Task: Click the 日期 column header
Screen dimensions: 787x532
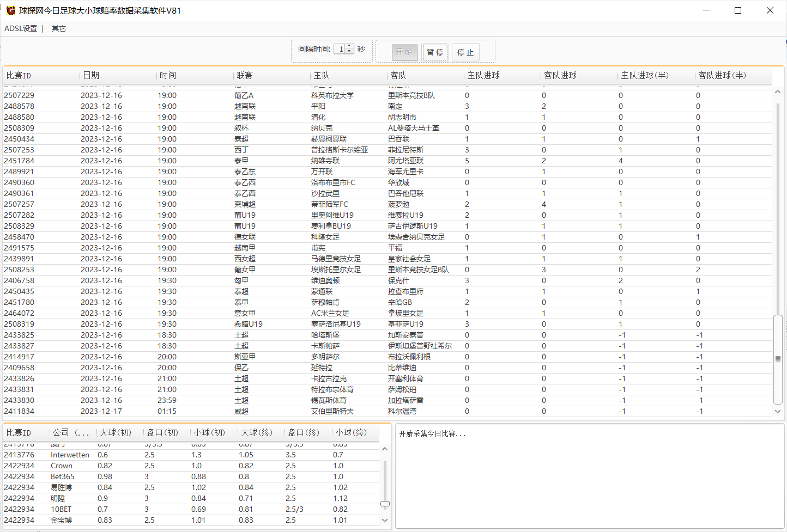Action: coord(118,76)
